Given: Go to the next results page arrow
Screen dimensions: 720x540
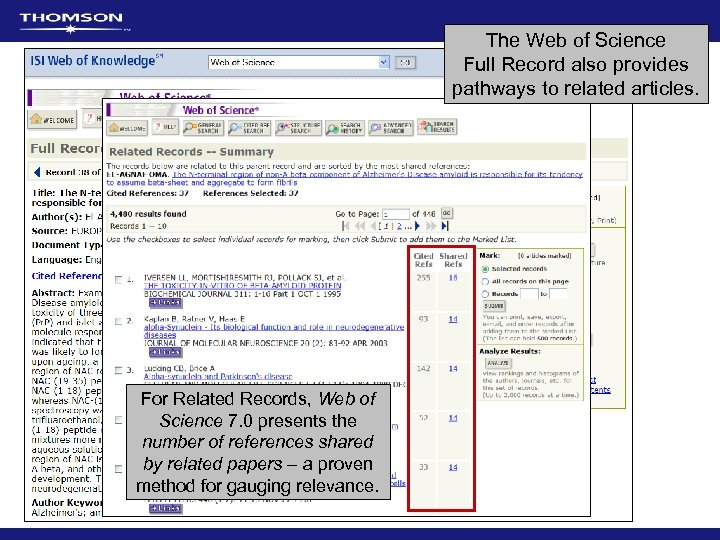Looking at the screenshot, I should [417, 225].
